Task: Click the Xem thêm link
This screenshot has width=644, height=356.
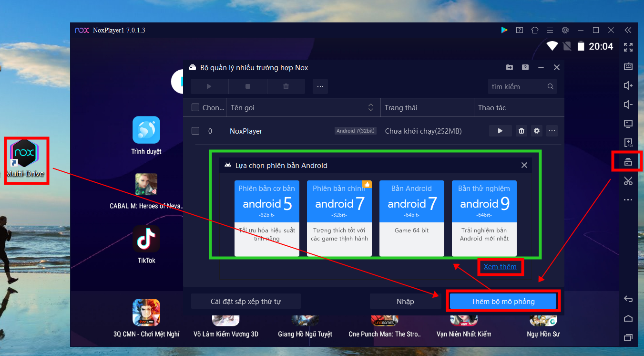Action: click(500, 267)
